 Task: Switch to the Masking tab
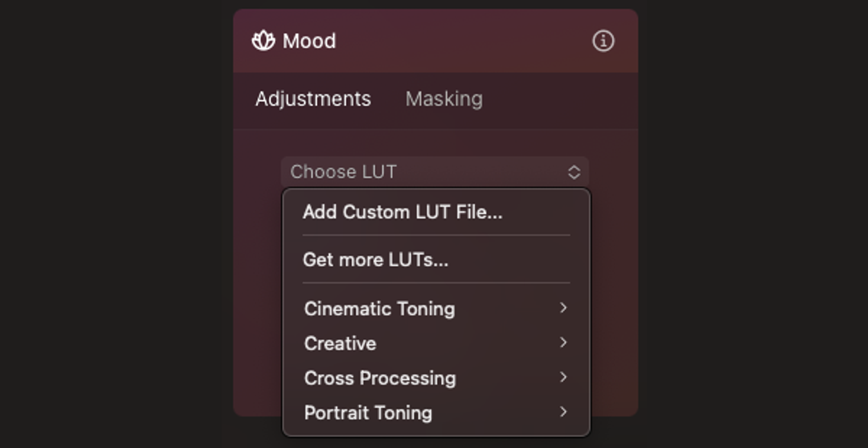(x=444, y=99)
